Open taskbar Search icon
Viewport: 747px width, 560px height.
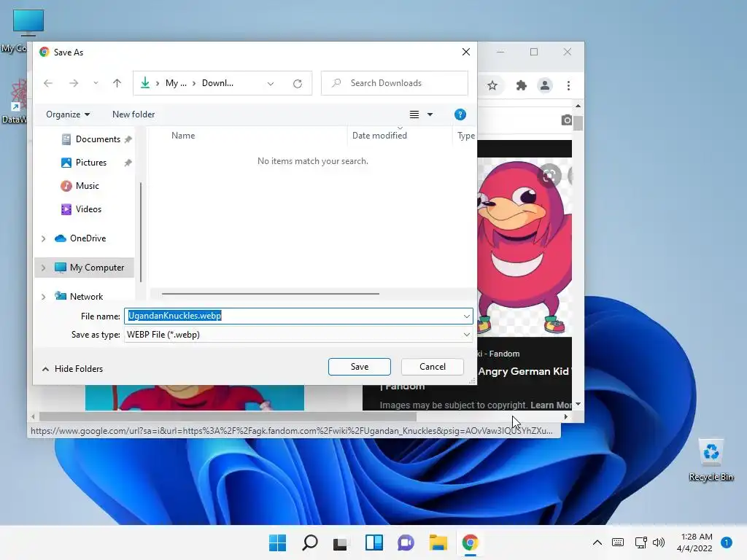pyautogui.click(x=310, y=542)
